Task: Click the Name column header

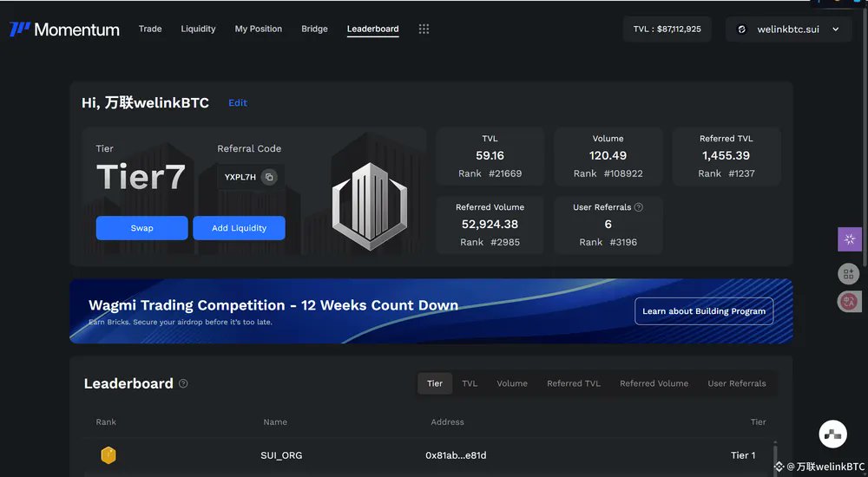Action: pos(275,421)
